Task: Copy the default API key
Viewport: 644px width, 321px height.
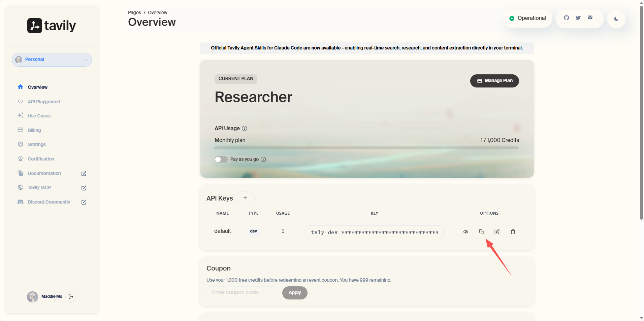Action: [x=482, y=232]
